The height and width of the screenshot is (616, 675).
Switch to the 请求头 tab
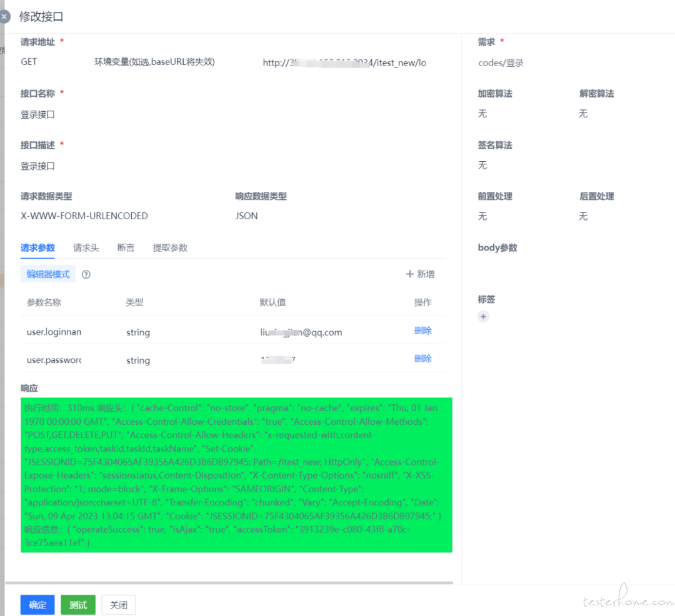point(86,248)
